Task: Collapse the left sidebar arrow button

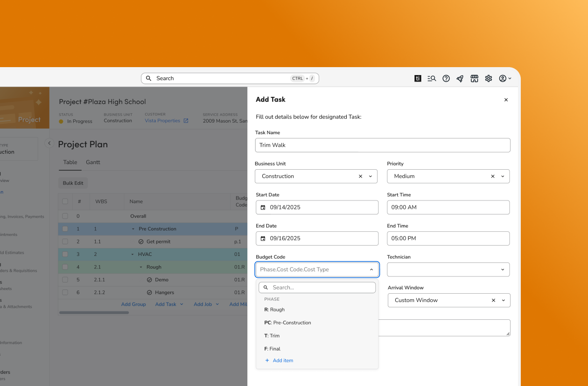Action: click(x=49, y=143)
